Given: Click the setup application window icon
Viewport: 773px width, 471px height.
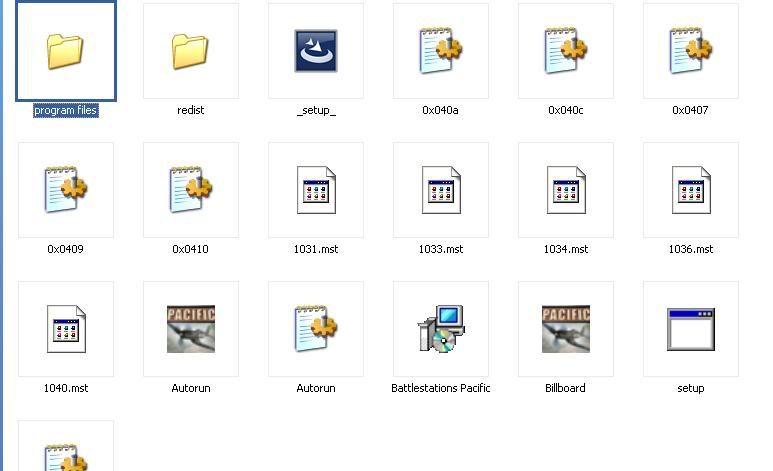Looking at the screenshot, I should point(690,329).
